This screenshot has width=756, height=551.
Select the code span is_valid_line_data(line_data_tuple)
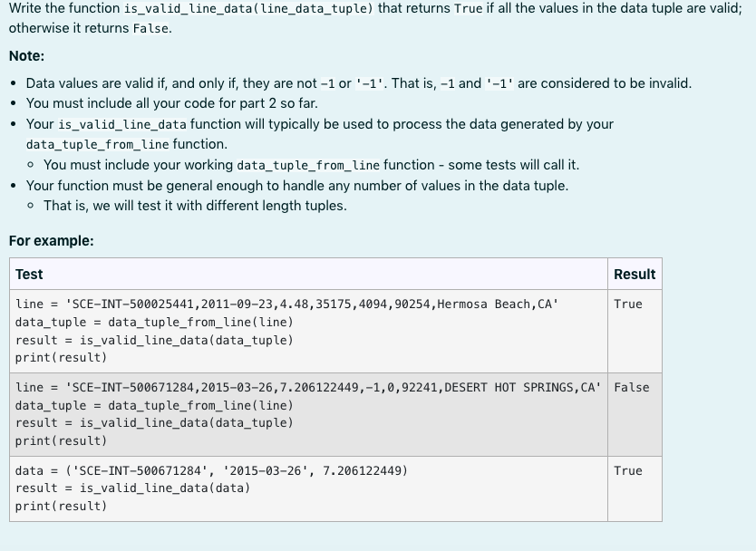(250, 8)
